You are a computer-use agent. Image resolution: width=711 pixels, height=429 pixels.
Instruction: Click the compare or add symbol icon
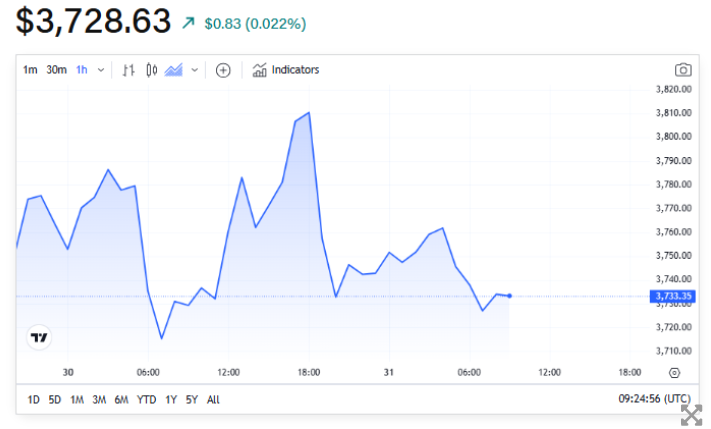tap(223, 70)
